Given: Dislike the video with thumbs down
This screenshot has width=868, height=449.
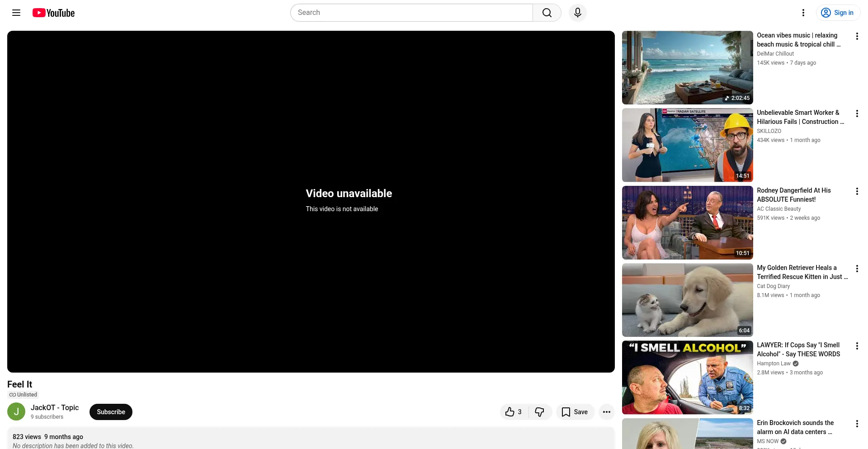Looking at the screenshot, I should click(x=540, y=412).
